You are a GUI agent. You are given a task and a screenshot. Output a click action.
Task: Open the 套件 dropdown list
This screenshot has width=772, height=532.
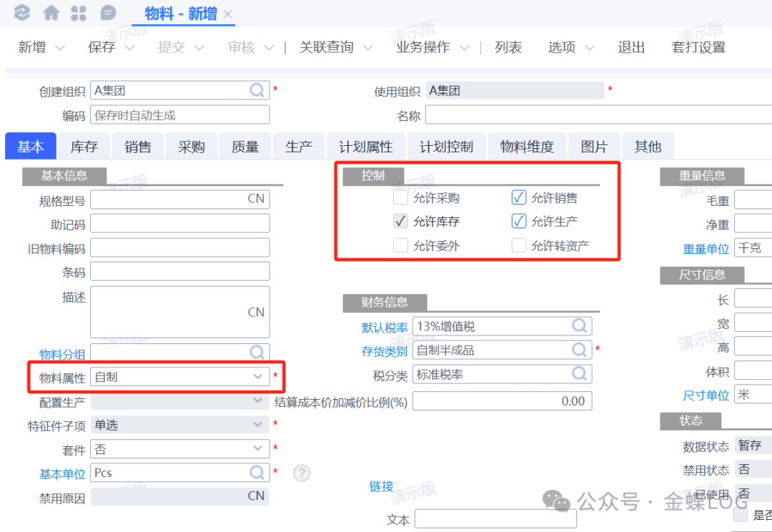click(x=258, y=449)
